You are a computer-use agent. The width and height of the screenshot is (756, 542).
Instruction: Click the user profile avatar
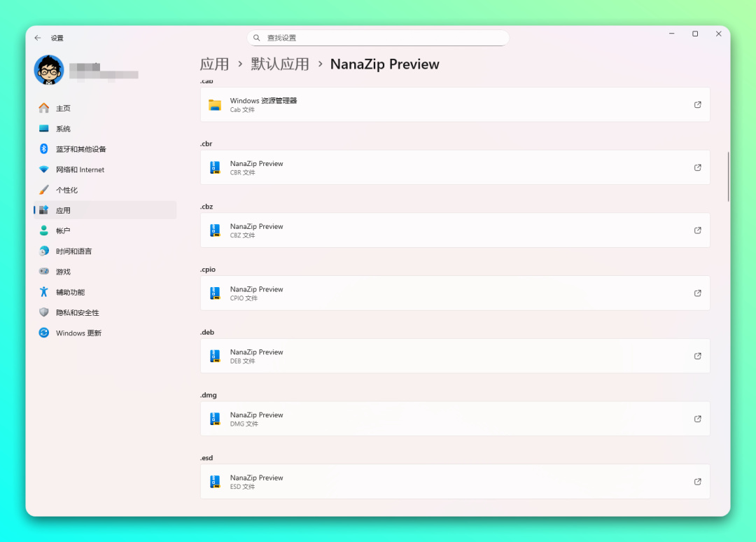[x=49, y=70]
